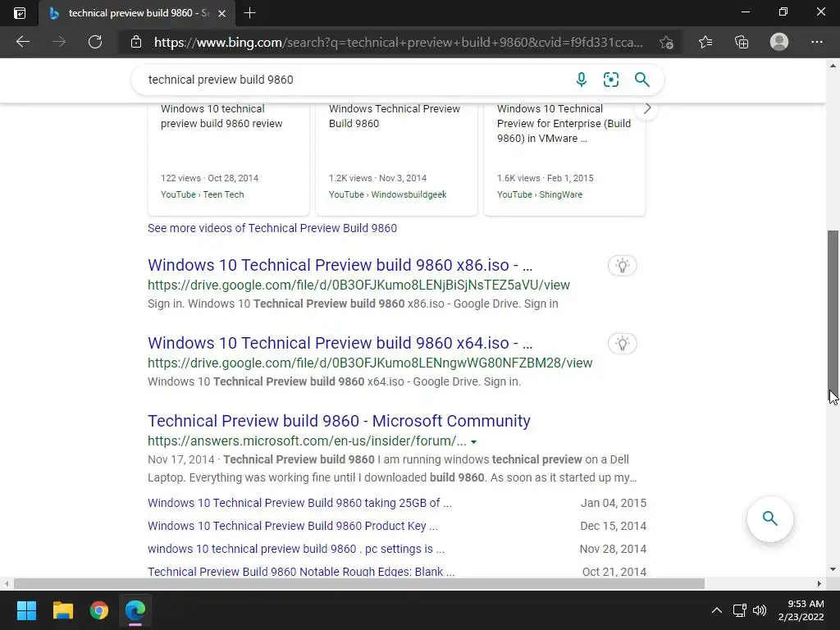Screen dimensions: 840x630
Task: Expand answers.microsoft.com URL dropdown arrow
Action: click(x=473, y=442)
